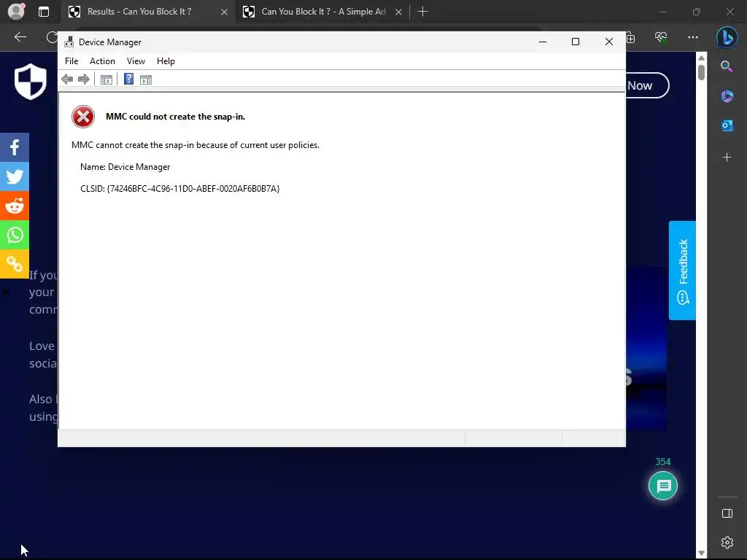This screenshot has height=560, width=747.
Task: Open browser Settings and more menu
Action: coord(693,37)
